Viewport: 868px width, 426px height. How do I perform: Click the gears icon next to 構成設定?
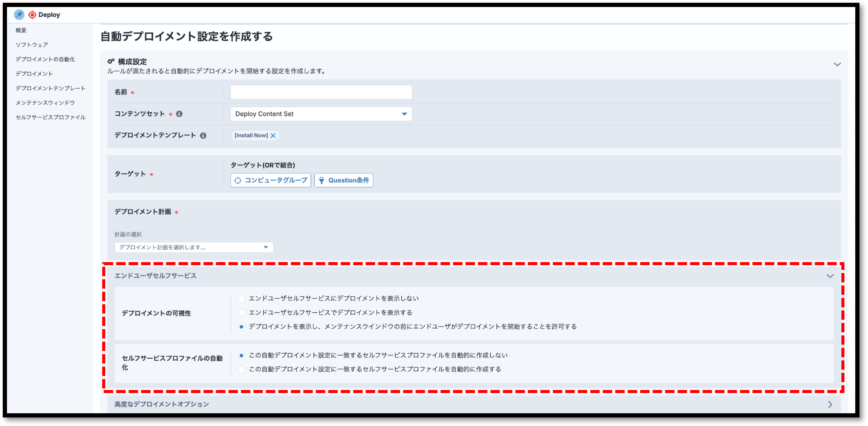(x=111, y=61)
